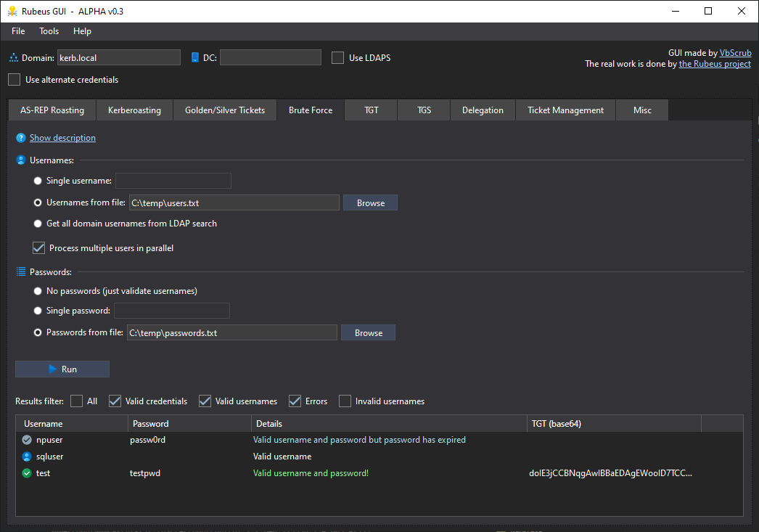Select the passw0rd password cell
This screenshot has width=759, height=532.
coord(147,440)
